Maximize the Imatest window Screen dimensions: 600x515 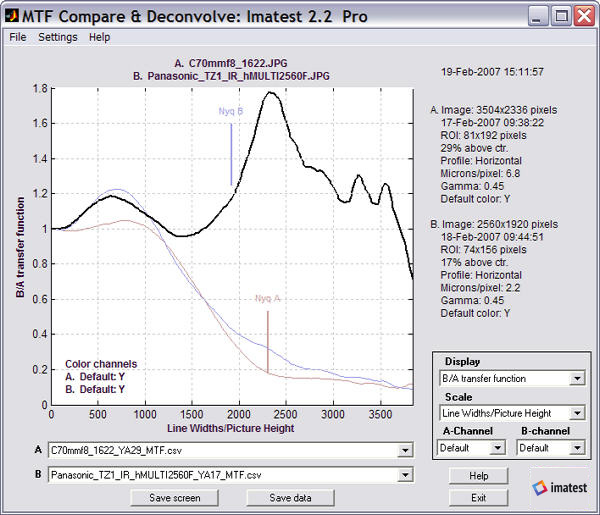[561, 16]
